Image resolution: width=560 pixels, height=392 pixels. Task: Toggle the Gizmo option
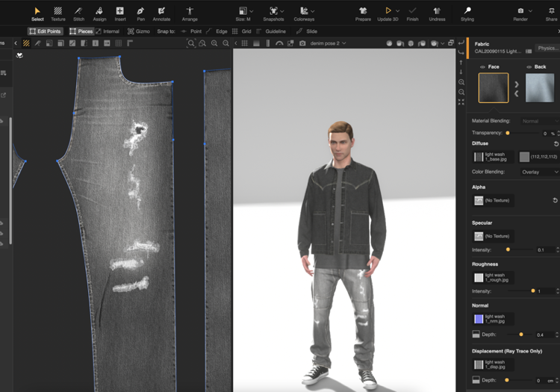tap(139, 31)
